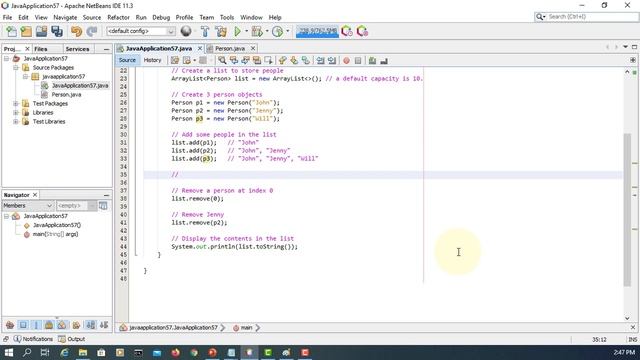Click the Shift Line Left icon
Screen dimensions: 640x360
320,60
